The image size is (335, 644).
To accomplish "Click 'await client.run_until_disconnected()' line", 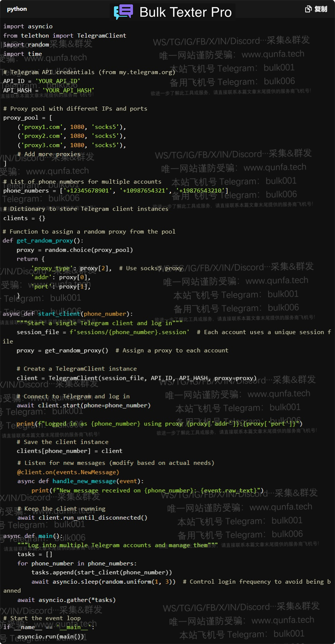I will [82, 518].
